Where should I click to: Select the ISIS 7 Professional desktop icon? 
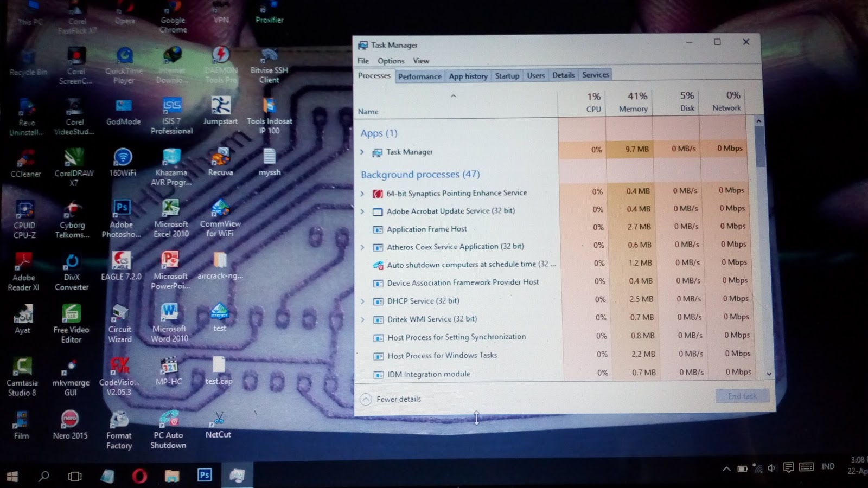pyautogui.click(x=171, y=115)
